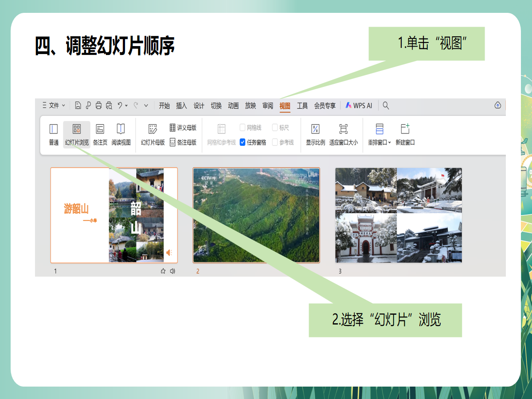Toggle the 网格线 gridlines checkbox
This screenshot has width=532, height=399.
click(243, 128)
